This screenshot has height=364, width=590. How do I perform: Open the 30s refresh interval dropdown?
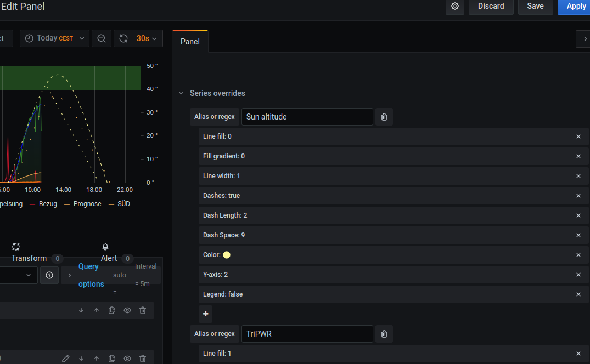point(147,38)
